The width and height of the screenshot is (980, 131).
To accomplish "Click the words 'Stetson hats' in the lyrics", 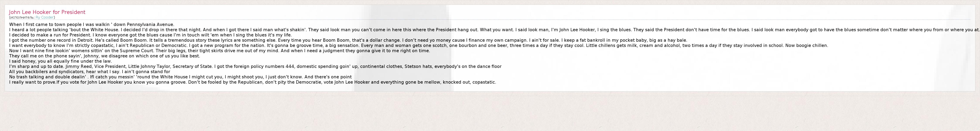I will (418, 67).
